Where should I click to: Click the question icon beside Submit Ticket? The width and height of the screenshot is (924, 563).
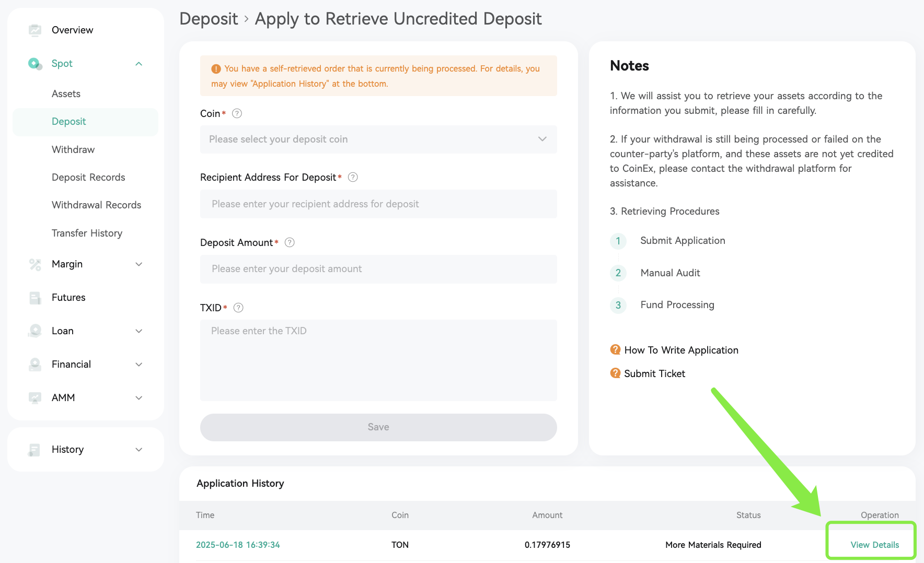[616, 373]
